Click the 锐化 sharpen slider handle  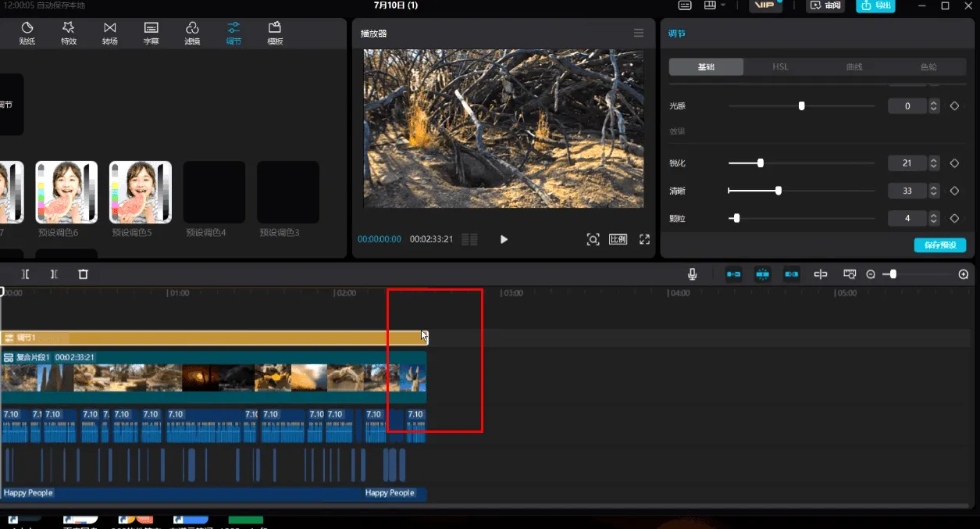[760, 163]
